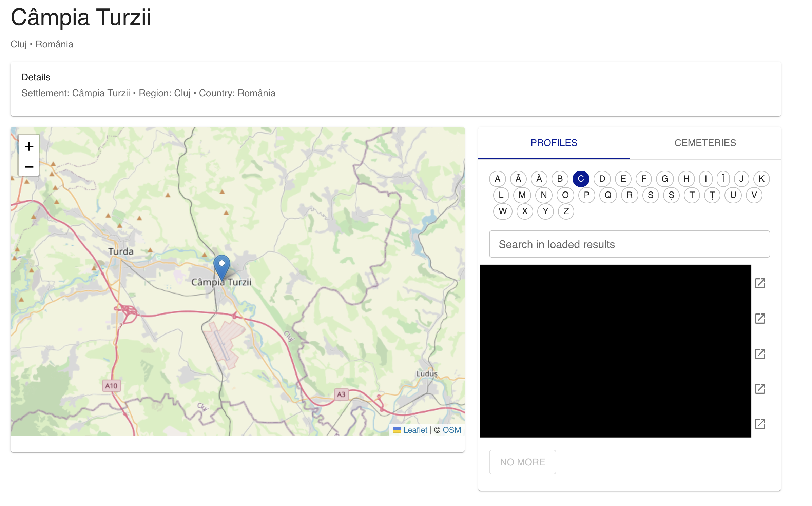Open third profile's external link icon

[760, 354]
